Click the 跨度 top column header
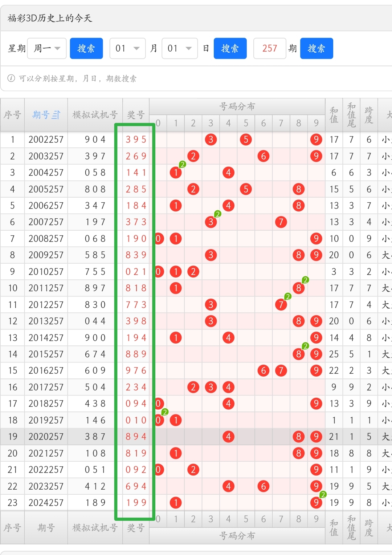 pyautogui.click(x=369, y=115)
